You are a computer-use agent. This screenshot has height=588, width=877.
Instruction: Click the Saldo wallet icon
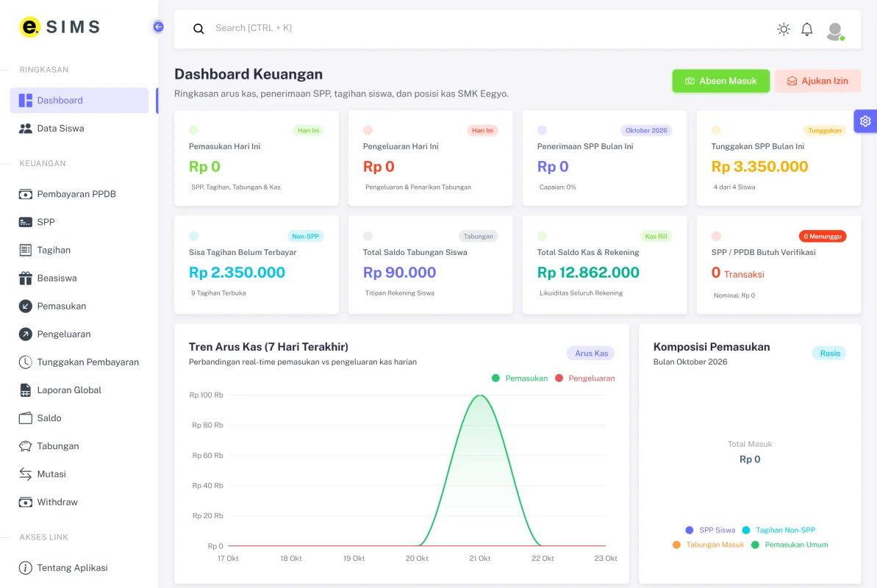point(26,418)
